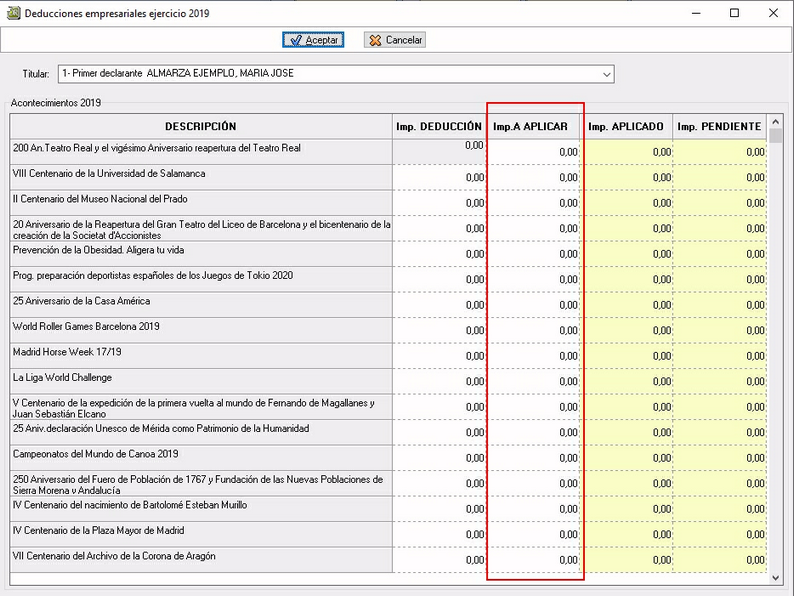Select the Campeonatos del Mundo de Canoa 2019 row

pos(201,458)
